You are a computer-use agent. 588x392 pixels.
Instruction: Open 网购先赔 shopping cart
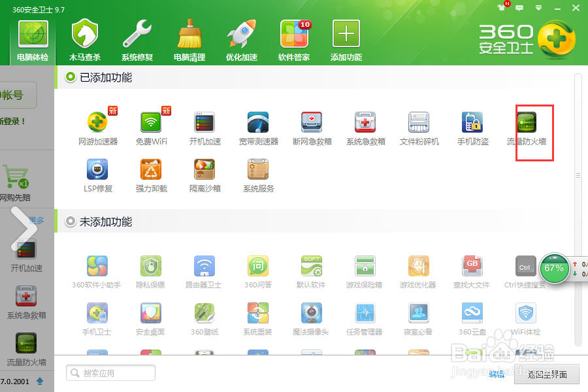click(16, 184)
